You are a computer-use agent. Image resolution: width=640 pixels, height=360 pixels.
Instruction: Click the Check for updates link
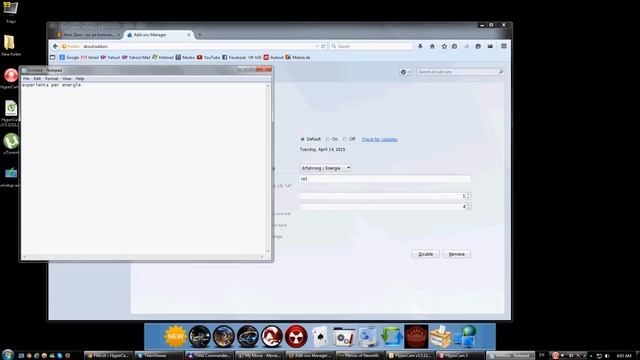tap(380, 140)
